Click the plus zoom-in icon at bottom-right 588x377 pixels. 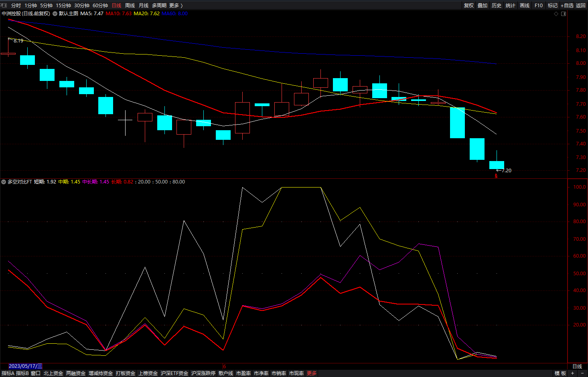(x=573, y=373)
